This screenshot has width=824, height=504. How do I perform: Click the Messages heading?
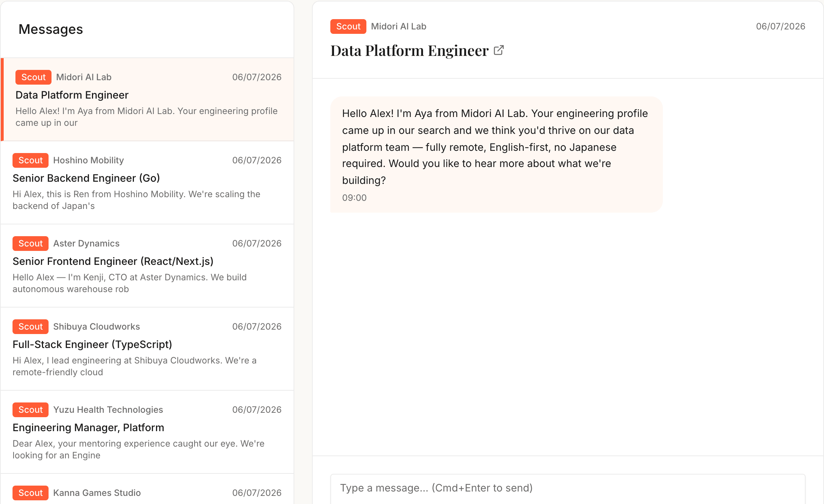(x=51, y=29)
